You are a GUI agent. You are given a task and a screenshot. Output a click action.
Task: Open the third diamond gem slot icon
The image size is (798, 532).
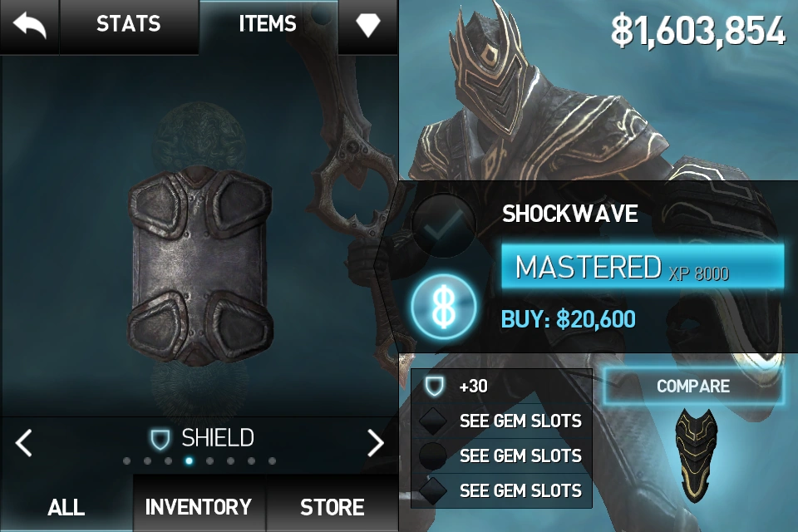pos(432,490)
